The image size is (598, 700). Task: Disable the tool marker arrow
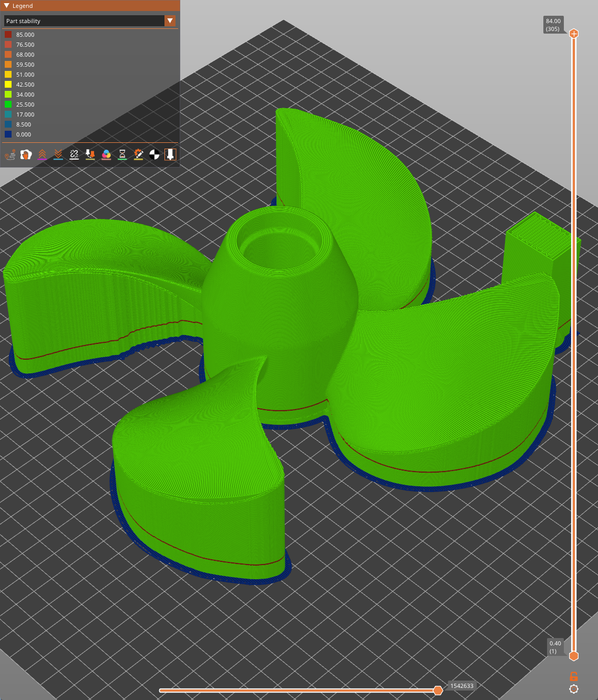(x=170, y=154)
